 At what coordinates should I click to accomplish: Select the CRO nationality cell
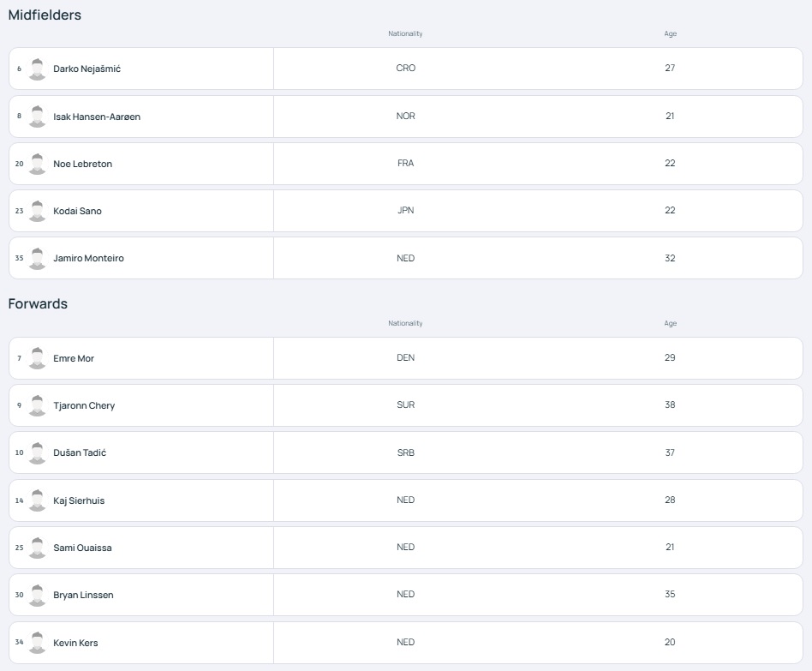click(406, 68)
